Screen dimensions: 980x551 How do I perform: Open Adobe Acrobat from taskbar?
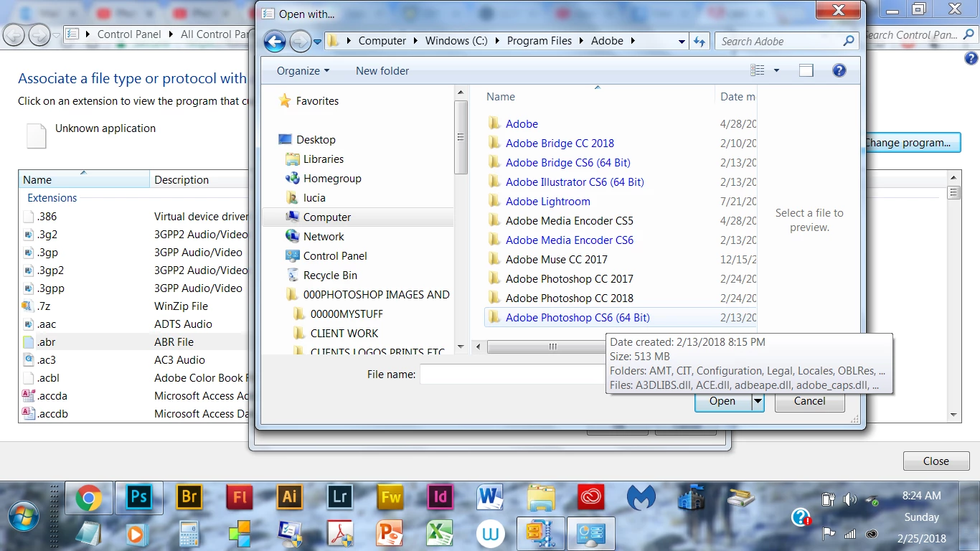pyautogui.click(x=340, y=533)
